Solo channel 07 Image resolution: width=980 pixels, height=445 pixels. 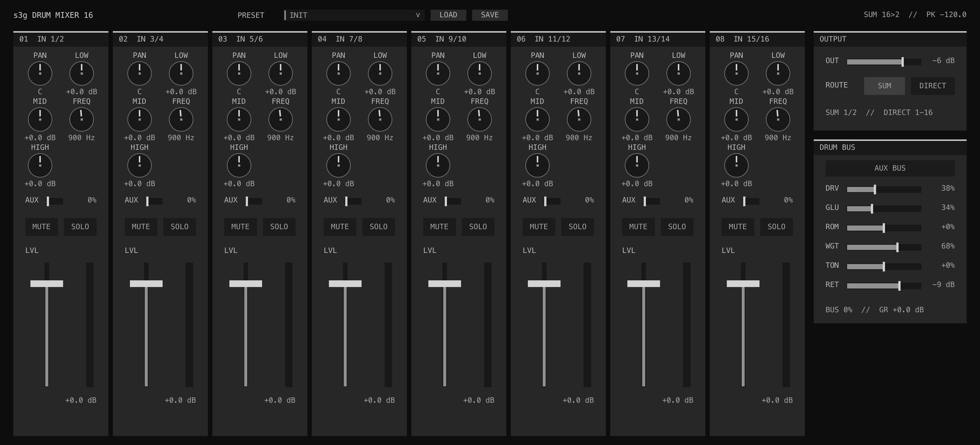pyautogui.click(x=677, y=227)
